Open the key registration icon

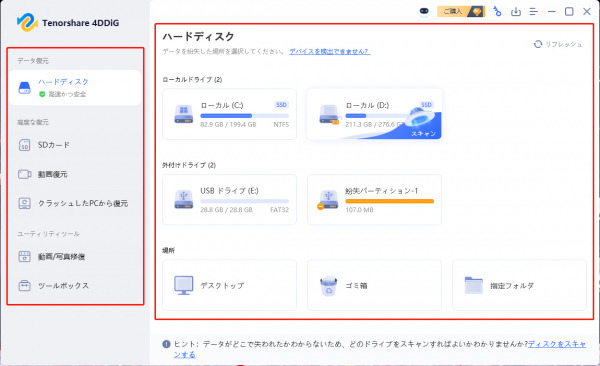click(x=497, y=11)
